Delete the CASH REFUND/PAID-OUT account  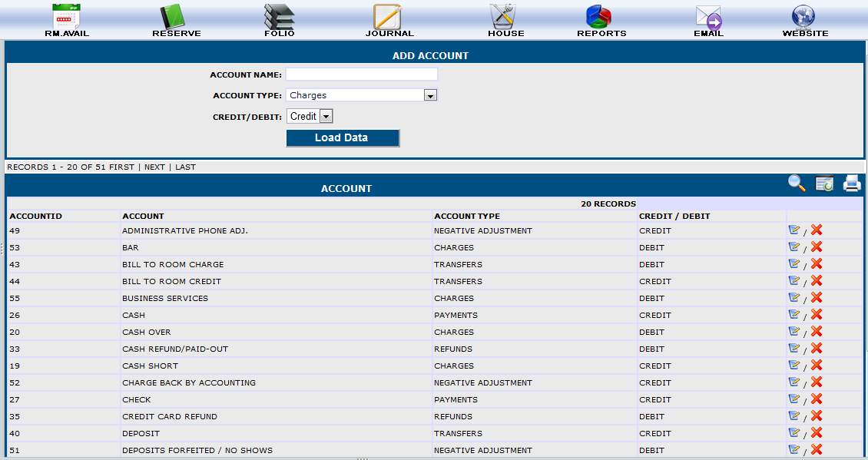pyautogui.click(x=817, y=348)
